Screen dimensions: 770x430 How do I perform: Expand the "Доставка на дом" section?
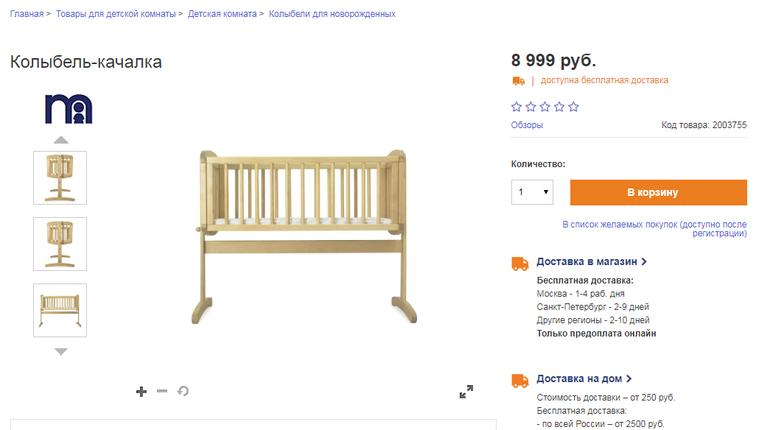pyautogui.click(x=585, y=379)
